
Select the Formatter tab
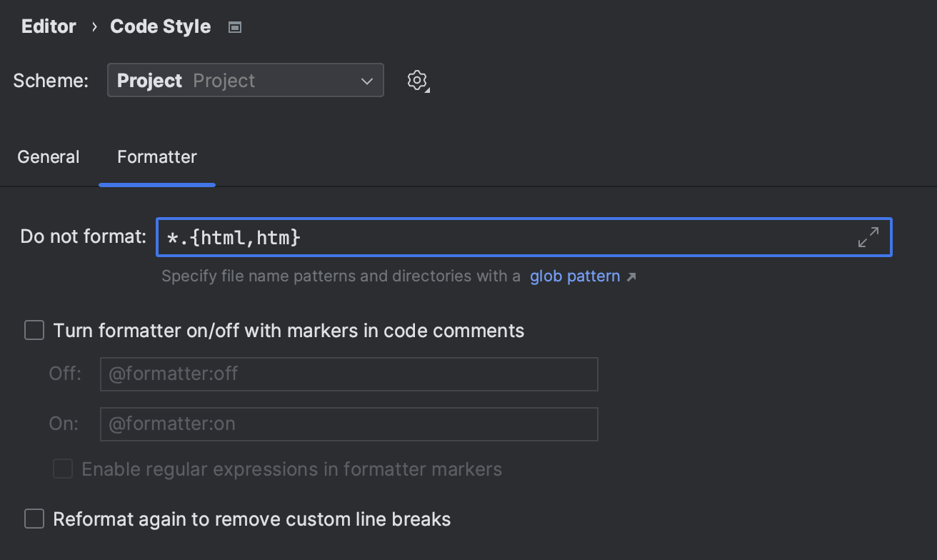pyautogui.click(x=156, y=156)
